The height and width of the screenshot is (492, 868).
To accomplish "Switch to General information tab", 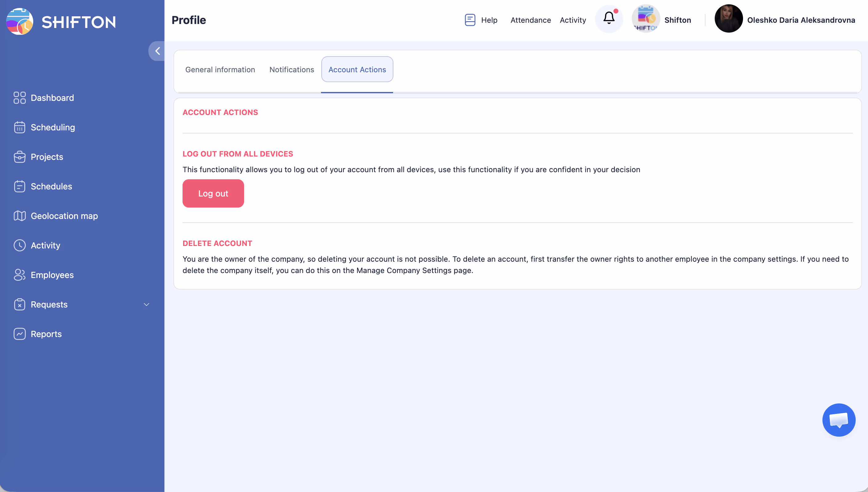I will (220, 69).
